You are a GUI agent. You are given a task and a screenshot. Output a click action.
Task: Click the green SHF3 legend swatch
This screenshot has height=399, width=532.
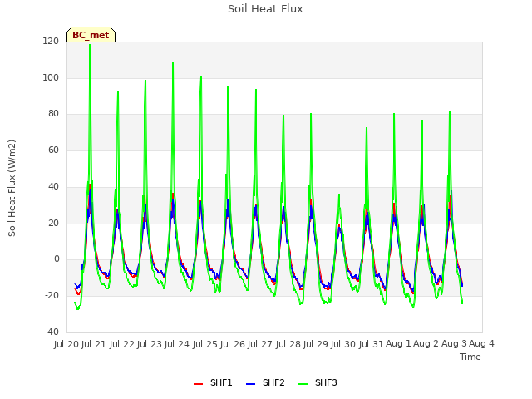[x=303, y=384]
